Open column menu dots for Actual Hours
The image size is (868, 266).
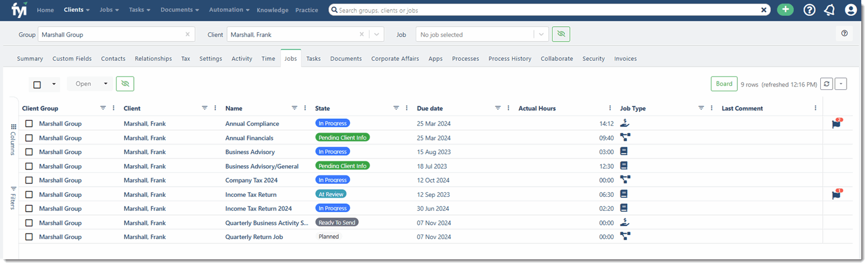(610, 108)
